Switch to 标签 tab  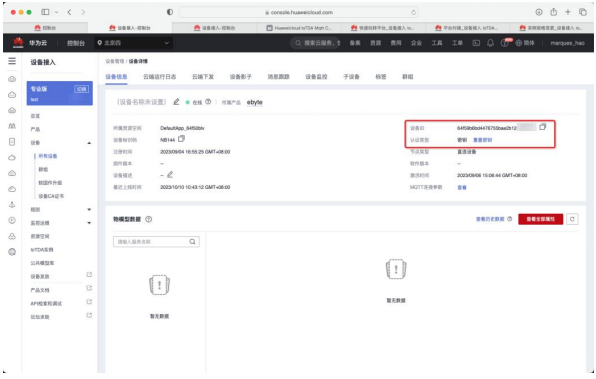pyautogui.click(x=381, y=77)
